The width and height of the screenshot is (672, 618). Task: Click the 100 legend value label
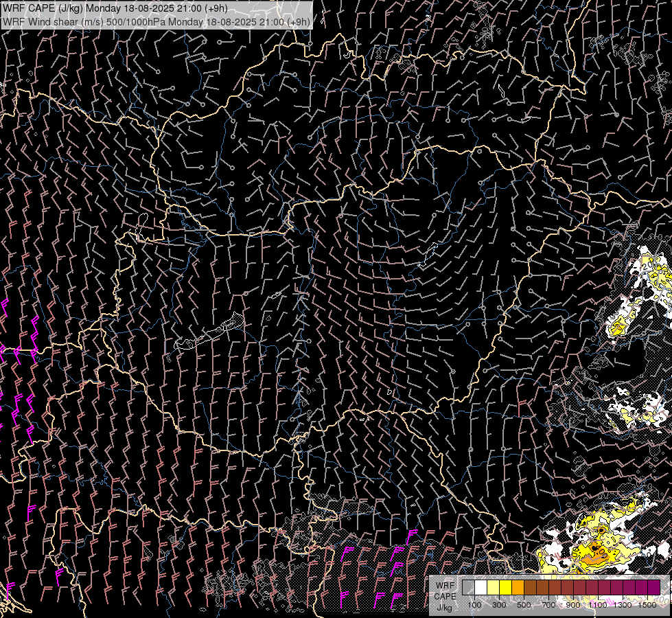click(474, 605)
